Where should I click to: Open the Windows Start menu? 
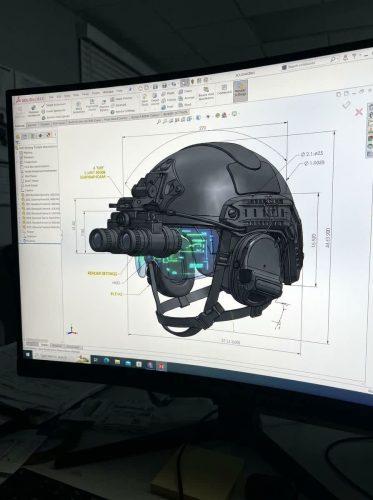[28, 355]
